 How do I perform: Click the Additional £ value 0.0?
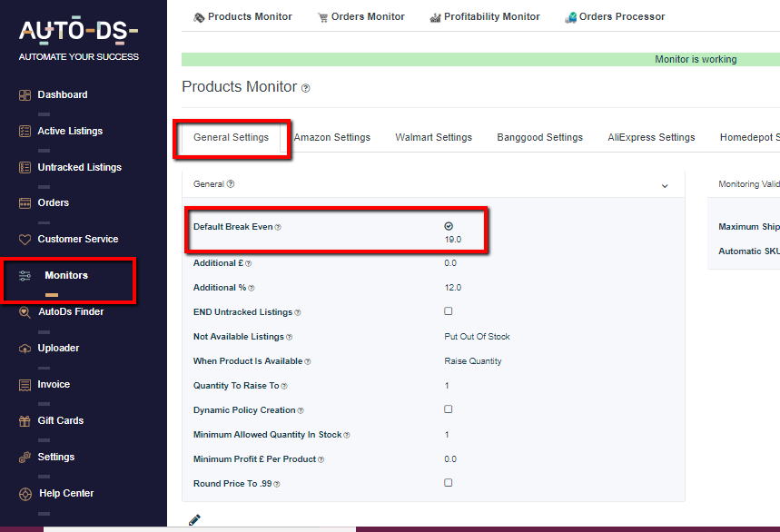(450, 263)
